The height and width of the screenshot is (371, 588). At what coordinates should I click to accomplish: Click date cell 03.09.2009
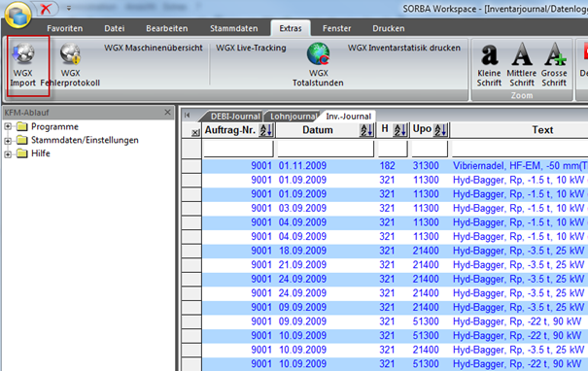click(x=302, y=209)
